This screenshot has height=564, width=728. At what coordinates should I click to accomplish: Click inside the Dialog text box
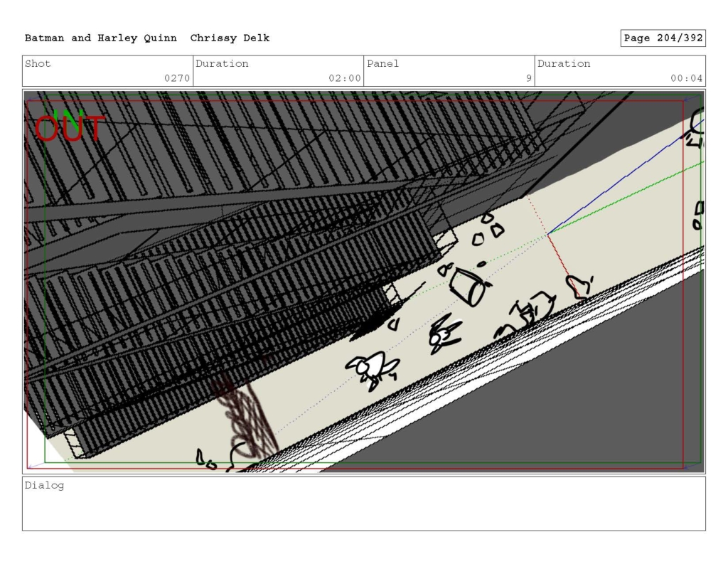(x=364, y=504)
